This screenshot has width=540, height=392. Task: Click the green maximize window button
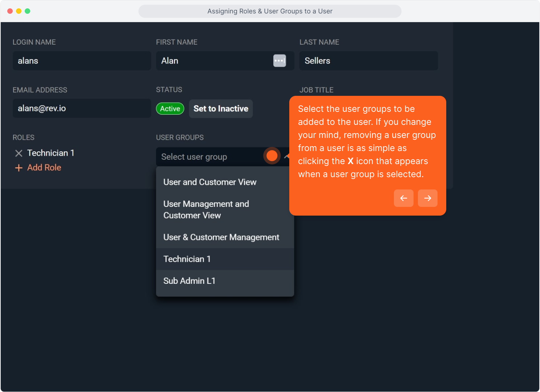click(28, 11)
